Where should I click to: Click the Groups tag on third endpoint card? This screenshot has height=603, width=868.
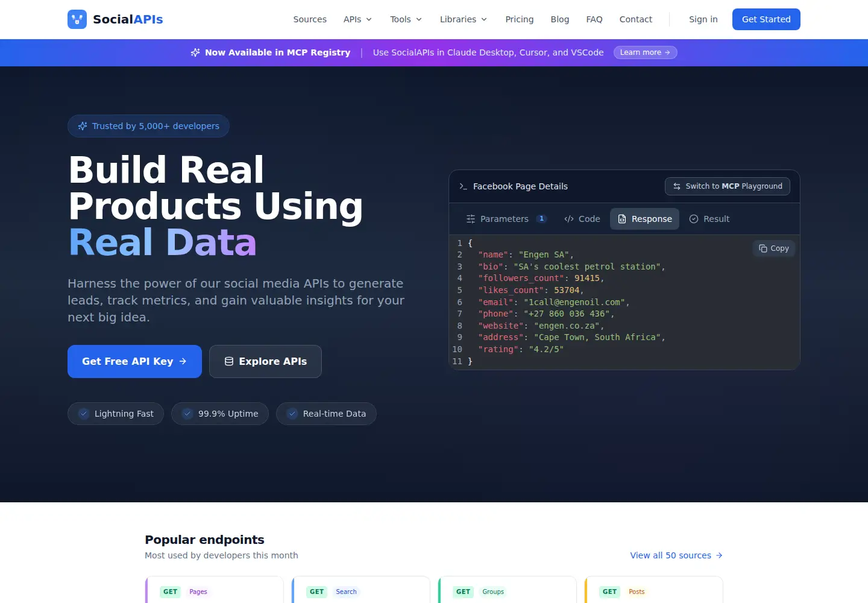(493, 592)
